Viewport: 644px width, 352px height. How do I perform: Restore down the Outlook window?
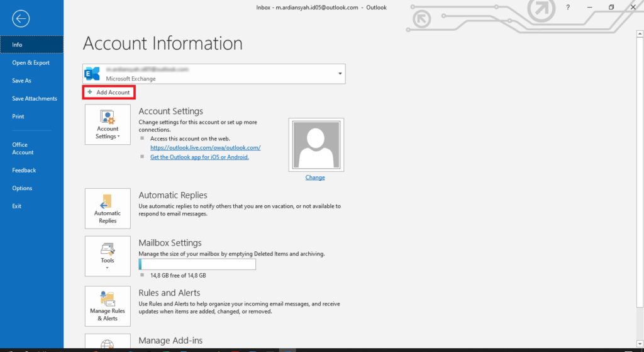(x=611, y=8)
